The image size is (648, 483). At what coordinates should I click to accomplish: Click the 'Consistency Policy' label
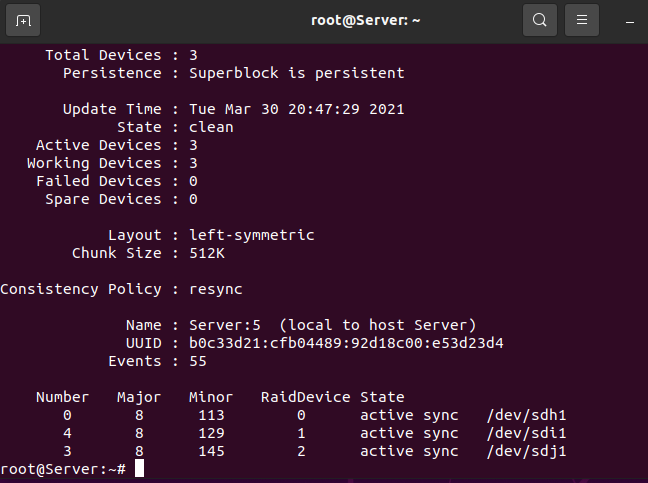point(81,290)
